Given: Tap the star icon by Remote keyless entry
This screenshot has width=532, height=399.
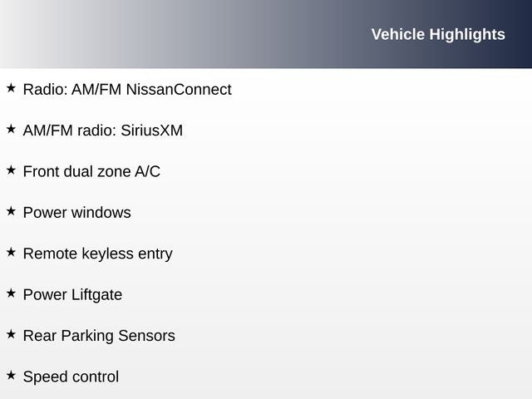Looking at the screenshot, I should [11, 252].
